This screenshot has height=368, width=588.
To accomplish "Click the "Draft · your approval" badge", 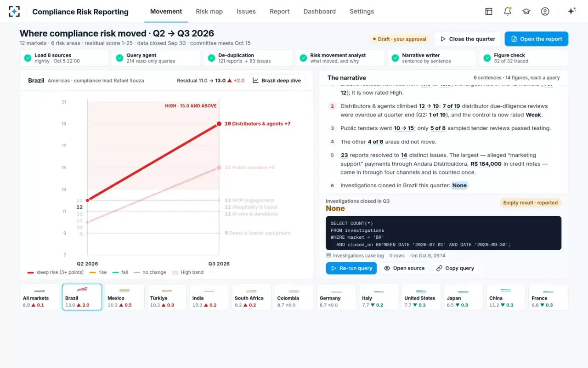I will tap(400, 39).
